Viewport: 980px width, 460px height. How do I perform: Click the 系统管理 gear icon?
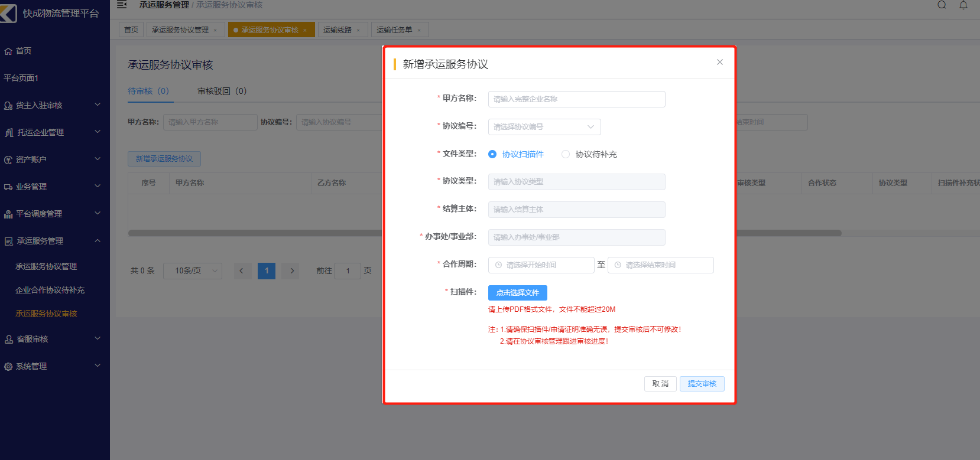(8, 367)
